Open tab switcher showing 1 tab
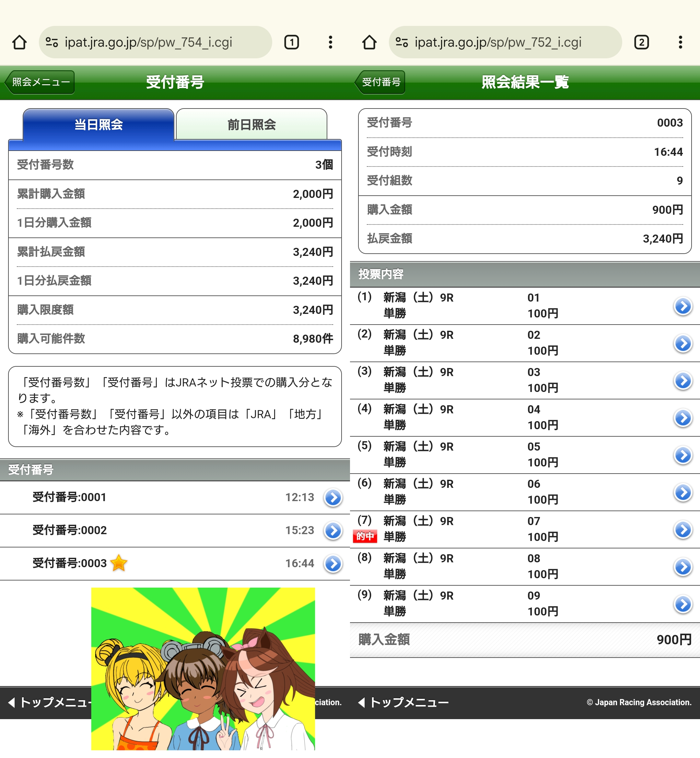The image size is (700, 758). [x=291, y=42]
